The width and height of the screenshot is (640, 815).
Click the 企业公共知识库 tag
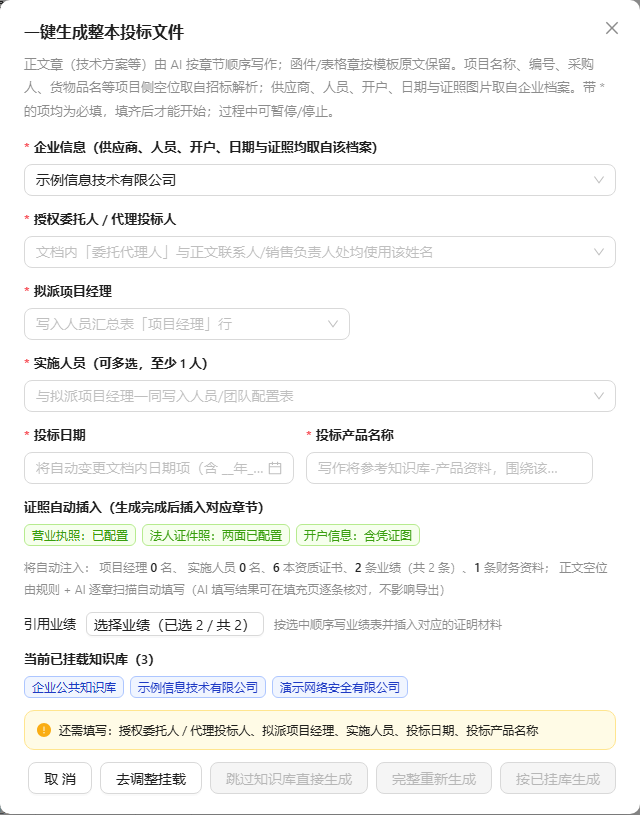[x=74, y=687]
